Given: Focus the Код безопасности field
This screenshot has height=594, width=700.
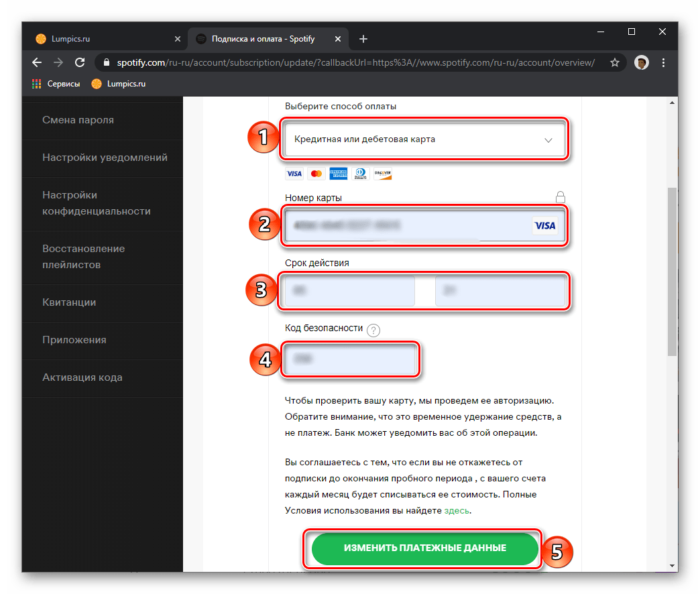Looking at the screenshot, I should tap(351, 360).
